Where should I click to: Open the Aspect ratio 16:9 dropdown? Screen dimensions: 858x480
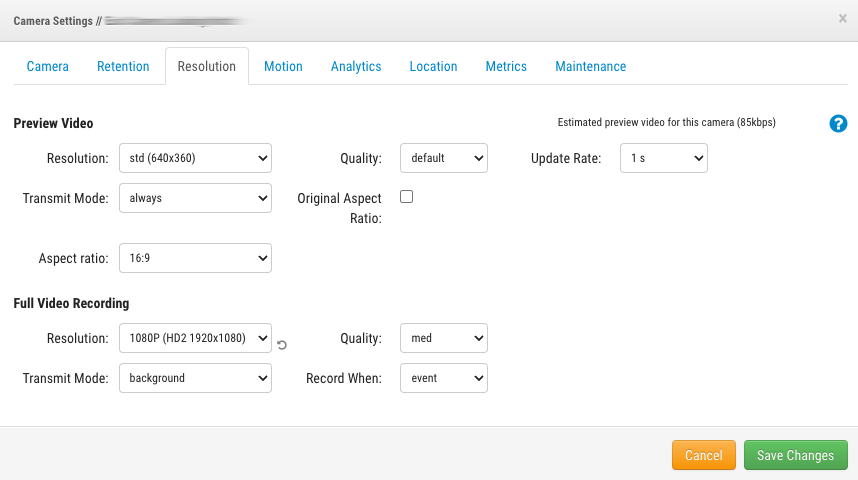click(x=195, y=258)
